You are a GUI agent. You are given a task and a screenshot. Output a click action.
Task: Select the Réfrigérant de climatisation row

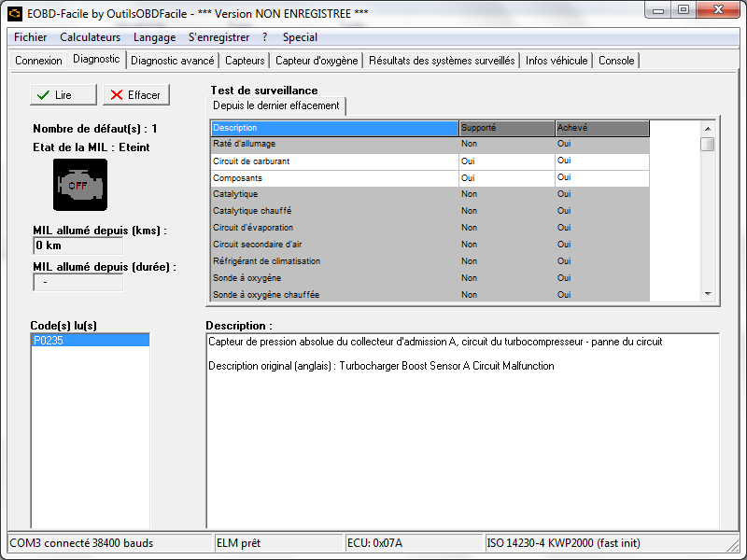click(x=430, y=261)
